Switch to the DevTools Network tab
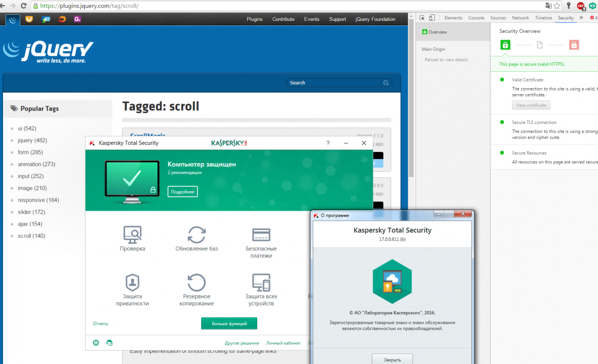The height and width of the screenshot is (364, 598). pyautogui.click(x=521, y=18)
